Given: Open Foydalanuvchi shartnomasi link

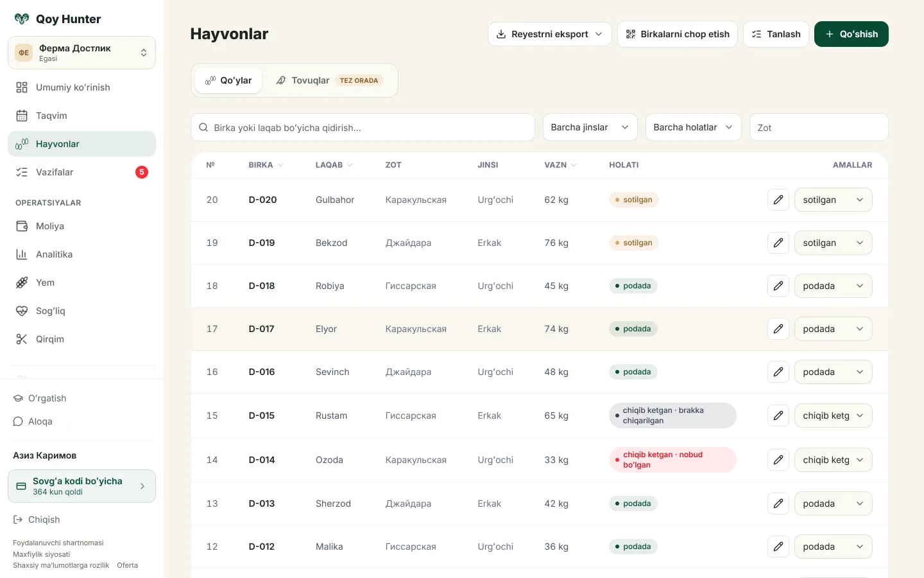Looking at the screenshot, I should click(x=58, y=543).
